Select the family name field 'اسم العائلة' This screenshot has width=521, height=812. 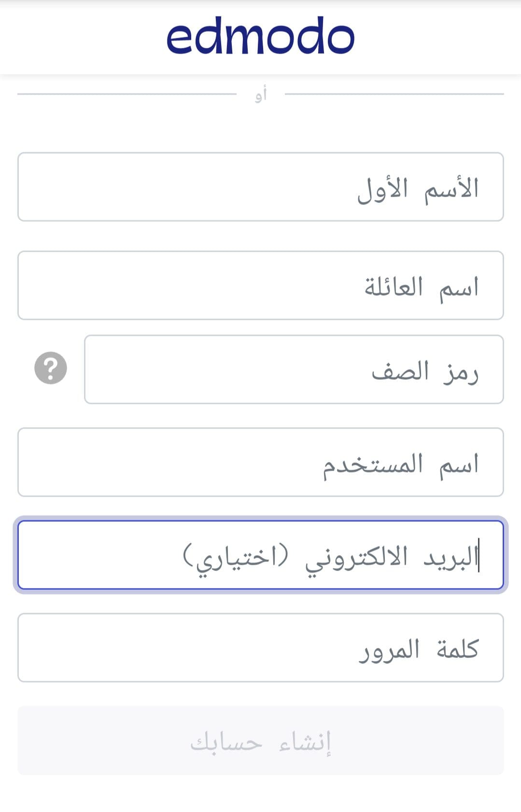261,285
